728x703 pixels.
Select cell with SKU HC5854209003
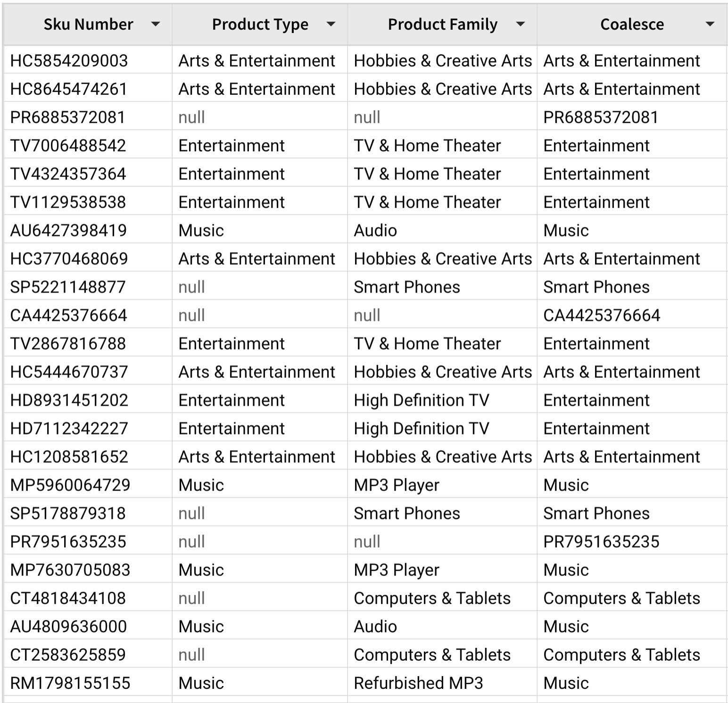[69, 61]
